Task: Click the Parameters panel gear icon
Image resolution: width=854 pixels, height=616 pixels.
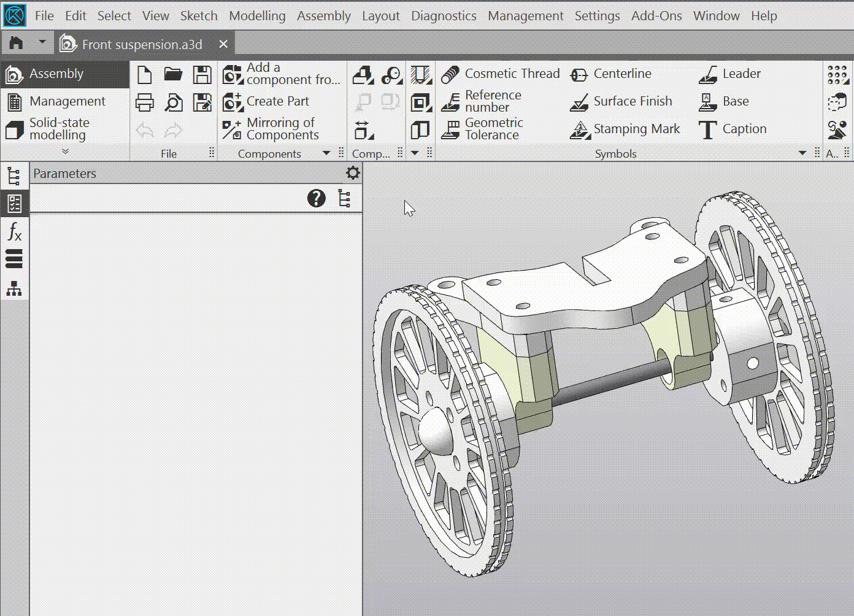Action: coord(352,173)
